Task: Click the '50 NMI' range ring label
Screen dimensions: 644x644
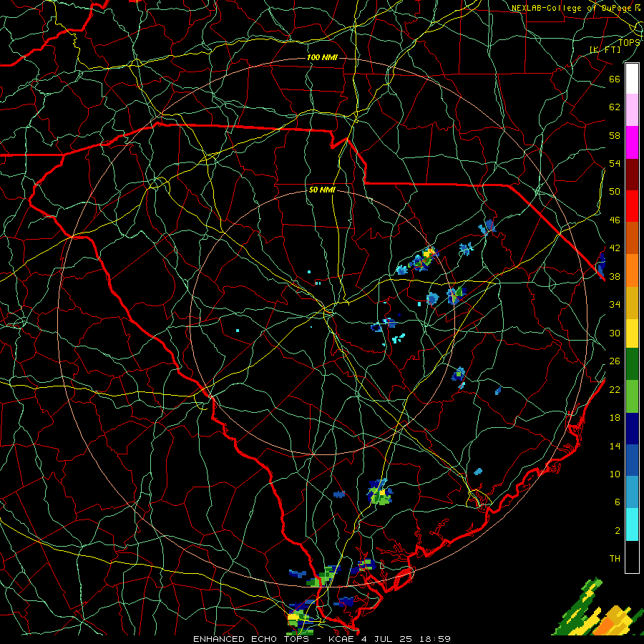Action: point(322,190)
